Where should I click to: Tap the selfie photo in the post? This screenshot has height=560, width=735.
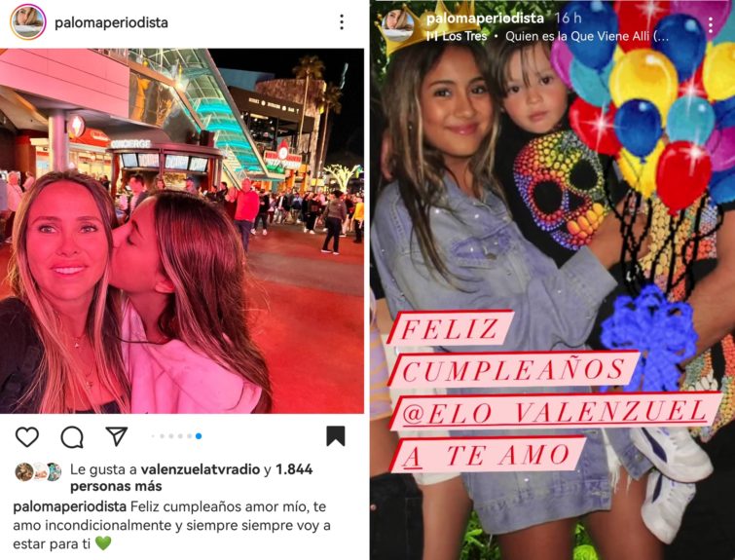[x=182, y=231]
